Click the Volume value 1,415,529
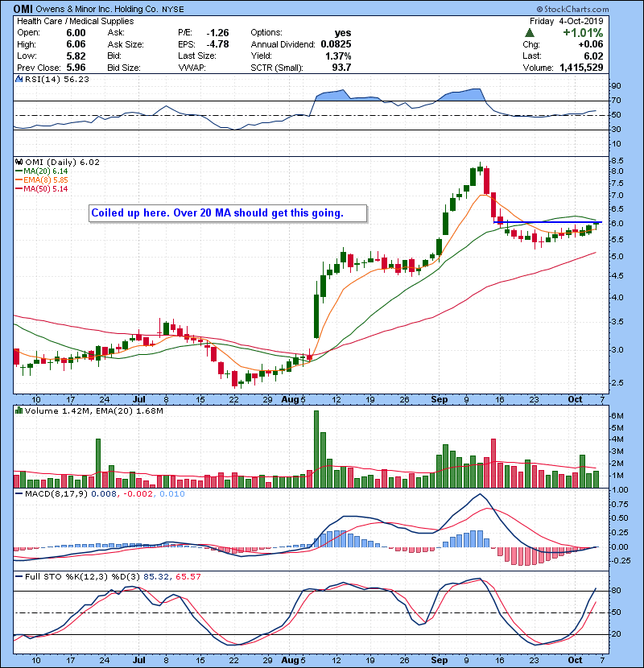This screenshot has height=668, width=644. (581, 68)
